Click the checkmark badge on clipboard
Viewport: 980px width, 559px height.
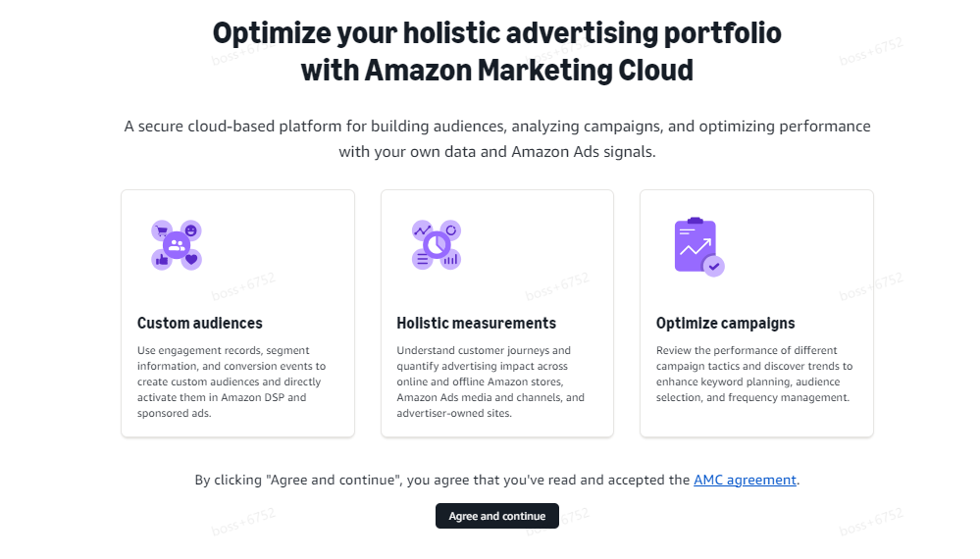click(x=714, y=266)
